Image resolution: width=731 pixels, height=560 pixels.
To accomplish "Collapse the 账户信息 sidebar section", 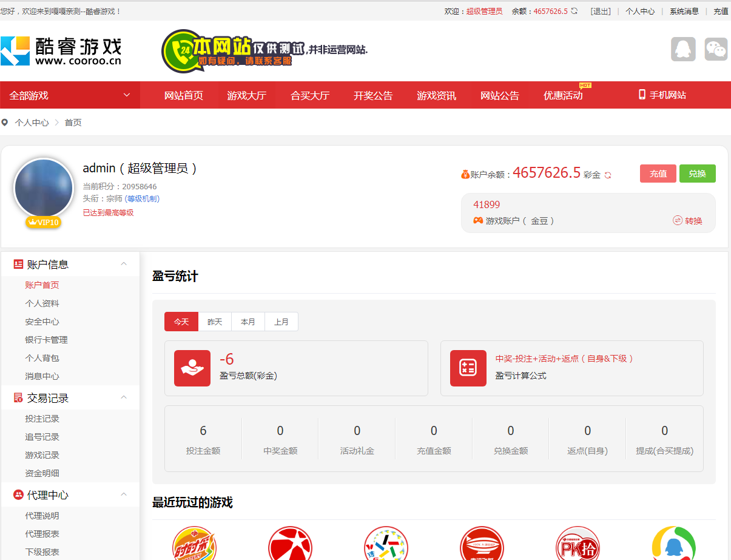I will [x=124, y=264].
